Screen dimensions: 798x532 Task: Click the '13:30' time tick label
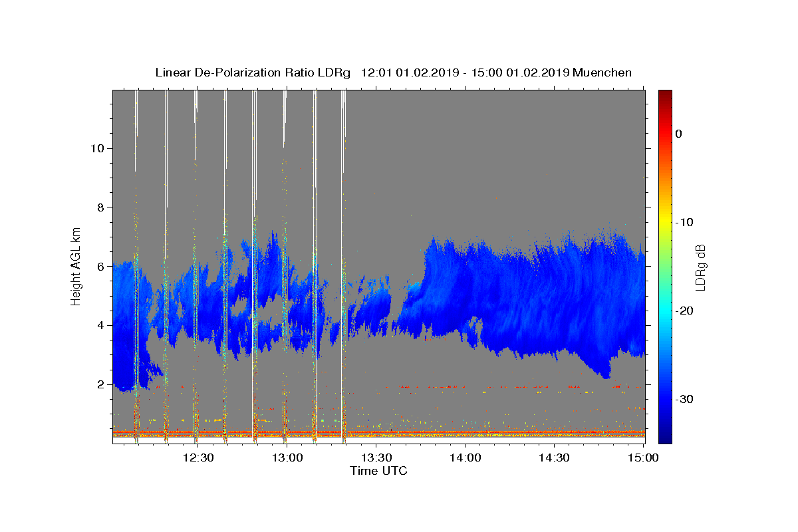pos(376,458)
